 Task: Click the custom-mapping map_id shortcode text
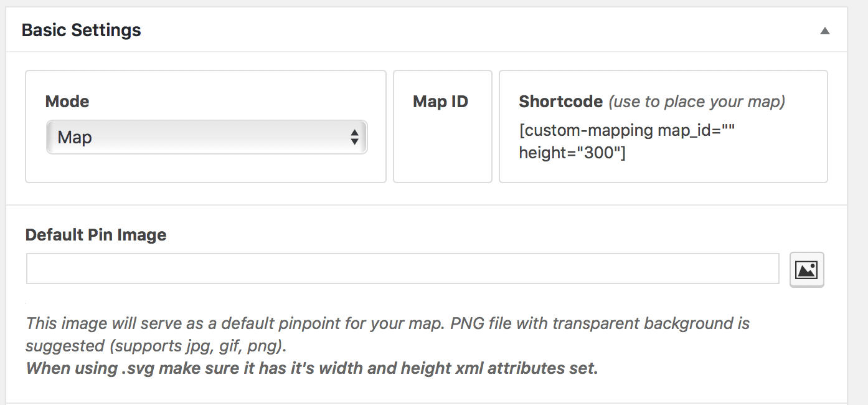[x=628, y=131]
